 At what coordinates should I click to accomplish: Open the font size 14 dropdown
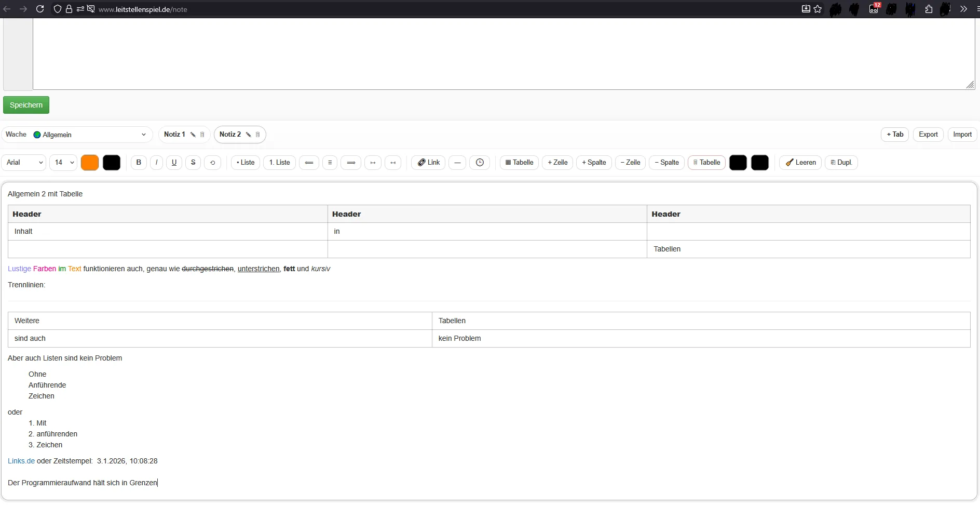[x=63, y=163]
